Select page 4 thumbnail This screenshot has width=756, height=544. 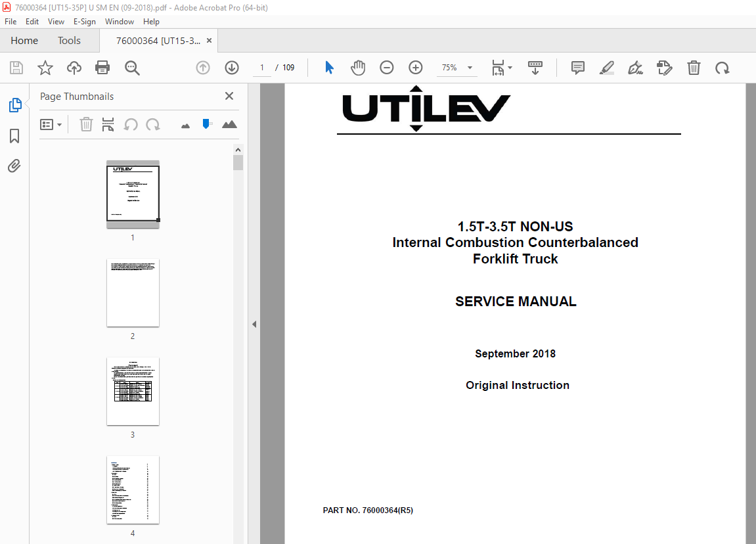tap(133, 489)
